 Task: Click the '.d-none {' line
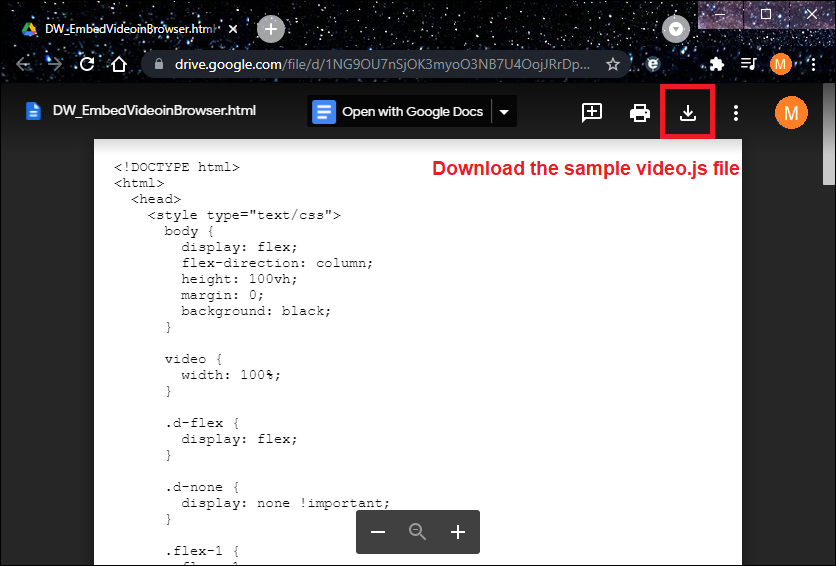[x=202, y=487]
